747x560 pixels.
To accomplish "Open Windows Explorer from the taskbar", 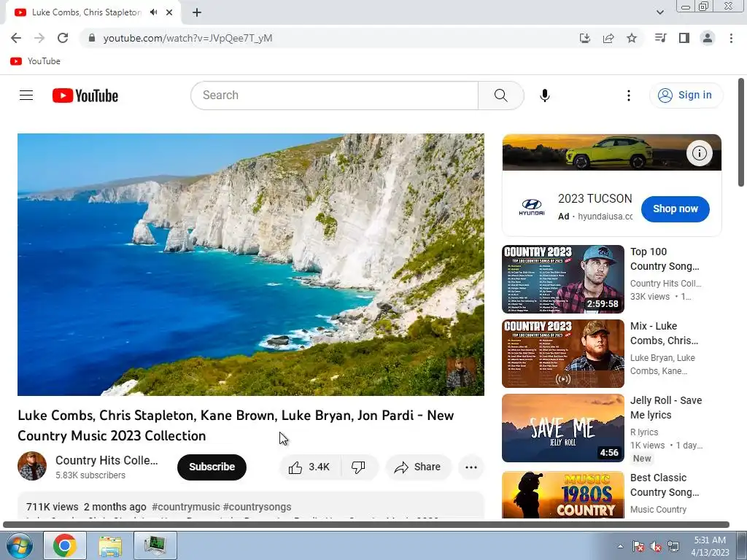I will 110,545.
